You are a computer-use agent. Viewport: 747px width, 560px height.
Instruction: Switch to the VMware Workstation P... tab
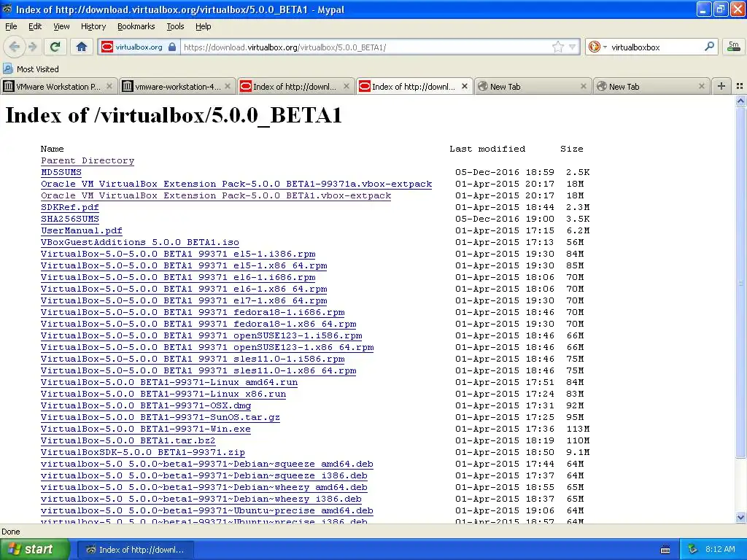click(x=58, y=86)
